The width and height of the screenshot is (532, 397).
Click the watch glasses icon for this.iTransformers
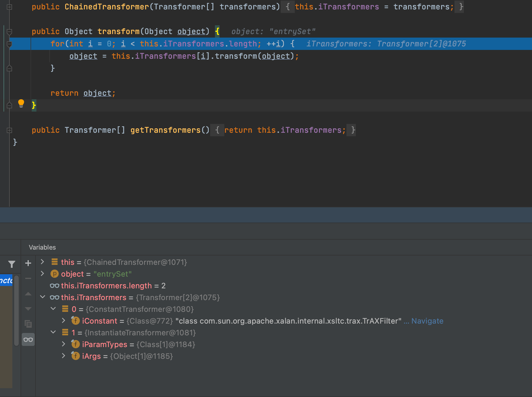click(x=55, y=297)
